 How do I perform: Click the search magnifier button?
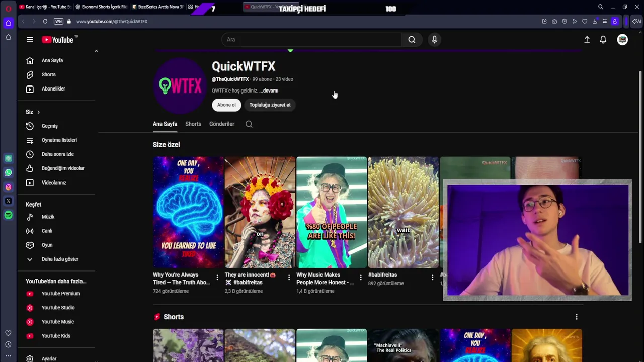click(412, 40)
